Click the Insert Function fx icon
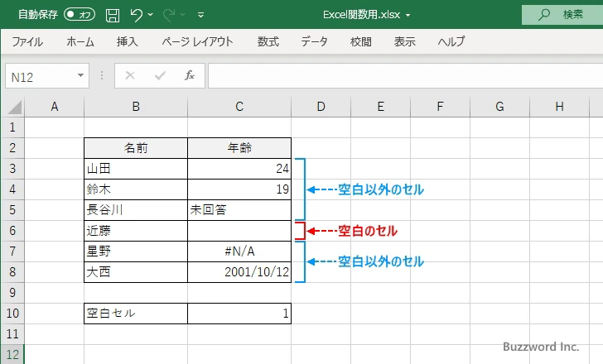Screen dimensions: 603x364 (x=190, y=75)
